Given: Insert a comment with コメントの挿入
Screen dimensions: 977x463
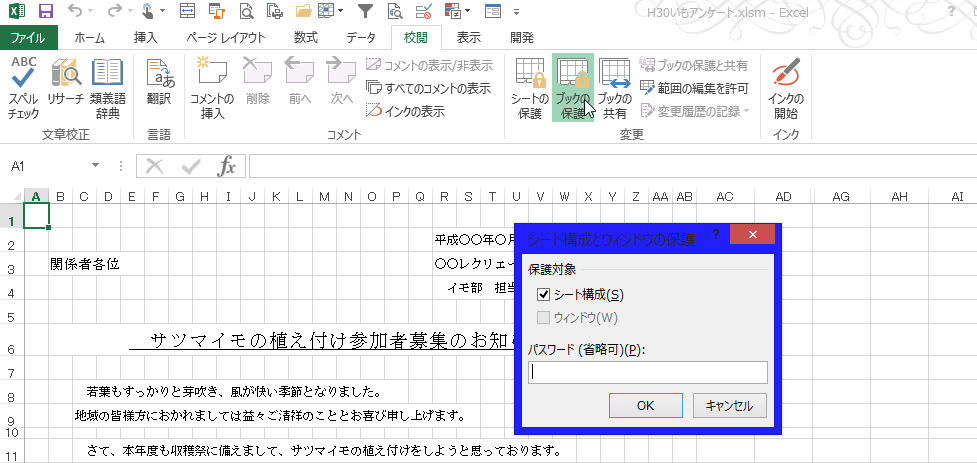Looking at the screenshot, I should (x=212, y=88).
